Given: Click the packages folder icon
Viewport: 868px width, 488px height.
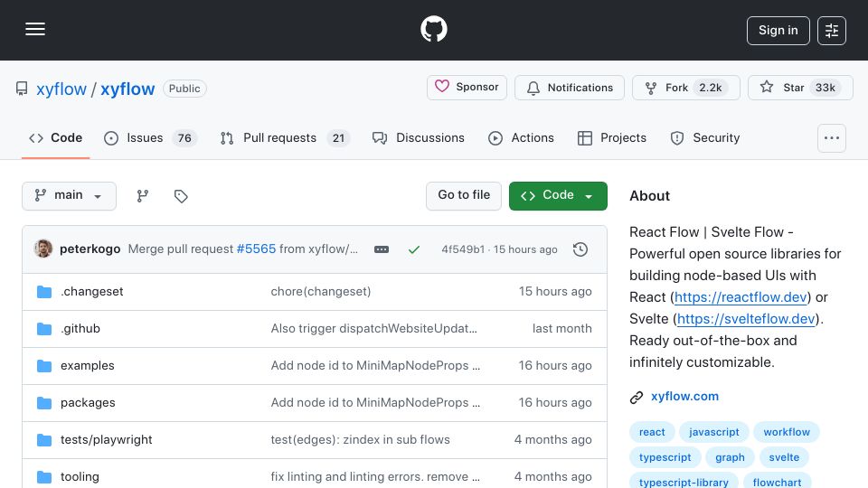Looking at the screenshot, I should [44, 403].
